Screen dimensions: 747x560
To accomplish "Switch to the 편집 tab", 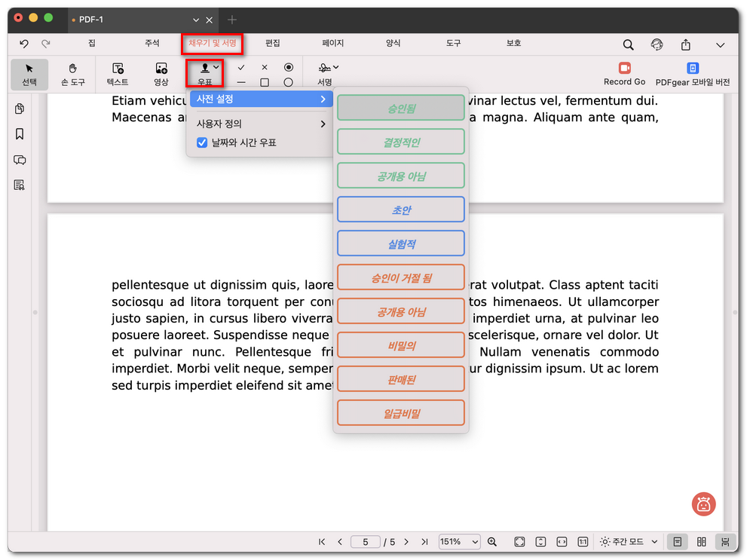I will click(272, 44).
